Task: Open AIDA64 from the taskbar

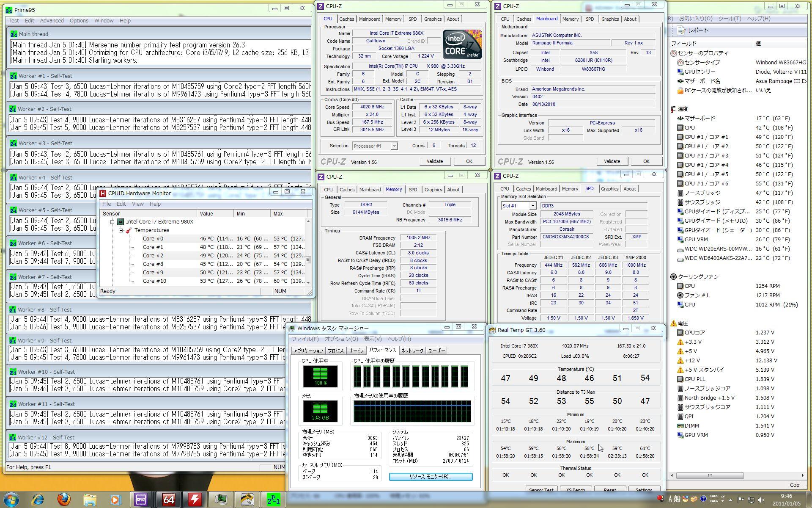Action: 168,500
